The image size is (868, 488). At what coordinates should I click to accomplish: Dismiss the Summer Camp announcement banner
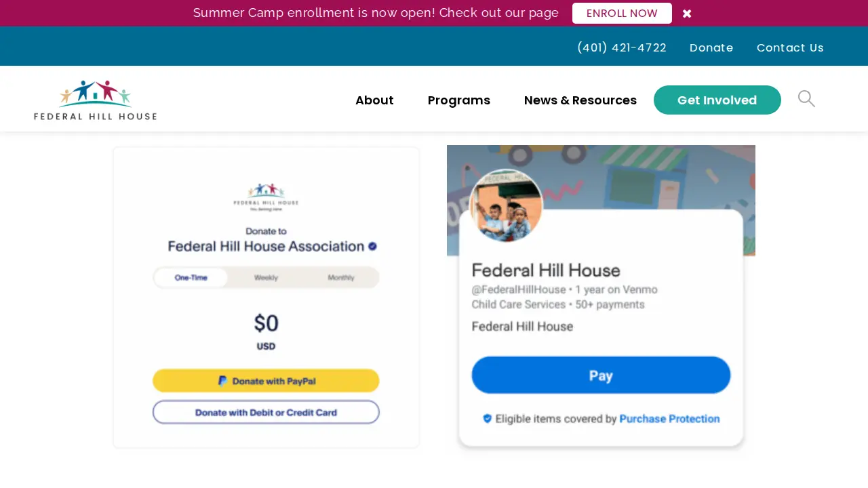(x=687, y=14)
